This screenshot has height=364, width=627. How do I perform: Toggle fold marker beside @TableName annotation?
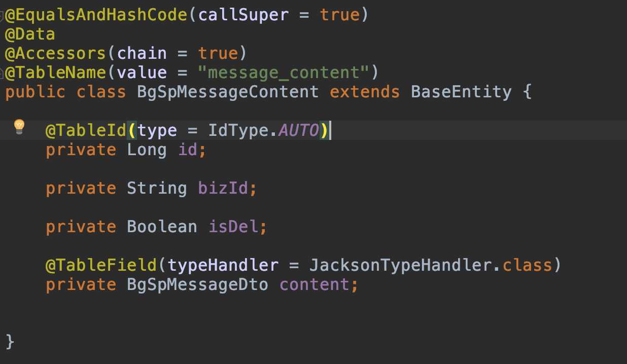pyautogui.click(x=3, y=73)
